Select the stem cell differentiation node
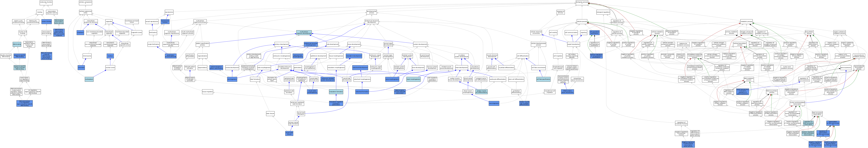This screenshot has height=148, width=868. [516, 79]
